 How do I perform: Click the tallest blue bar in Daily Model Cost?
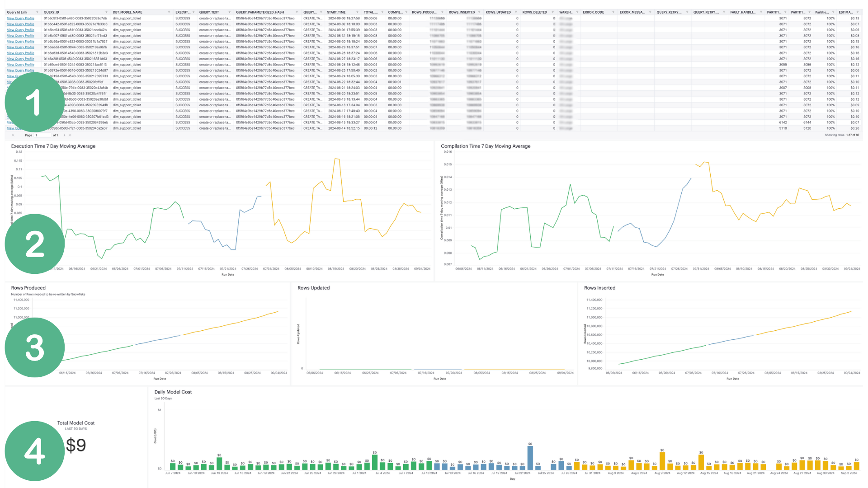[530, 458]
